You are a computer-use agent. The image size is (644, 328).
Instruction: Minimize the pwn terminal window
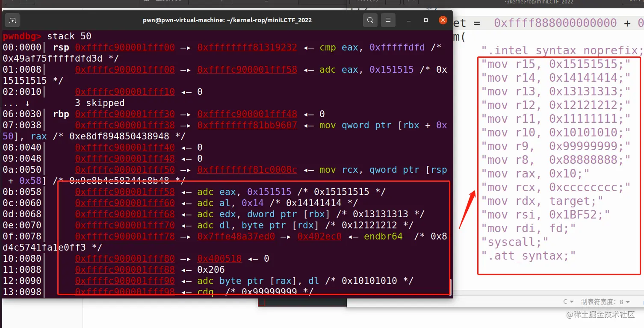pyautogui.click(x=408, y=20)
